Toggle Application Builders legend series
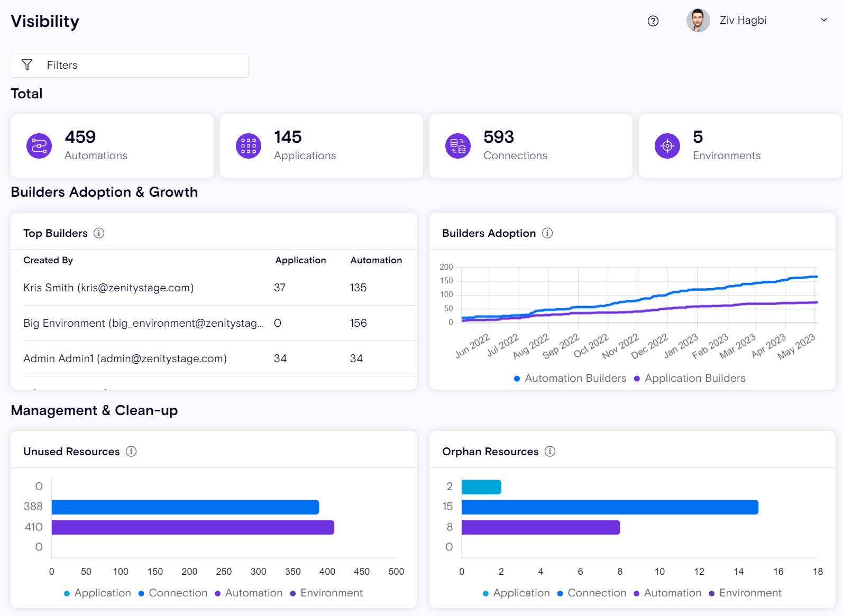Screen dimensions: 843x616 (x=690, y=378)
